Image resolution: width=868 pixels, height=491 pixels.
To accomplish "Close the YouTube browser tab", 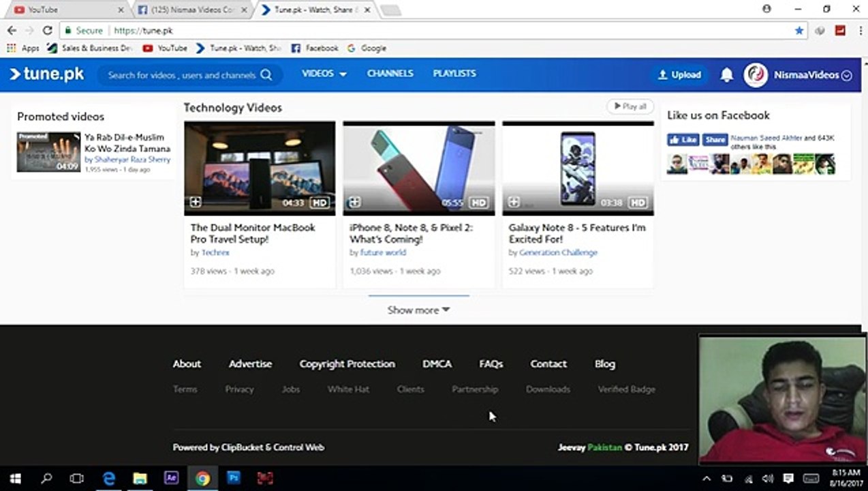I will (121, 10).
